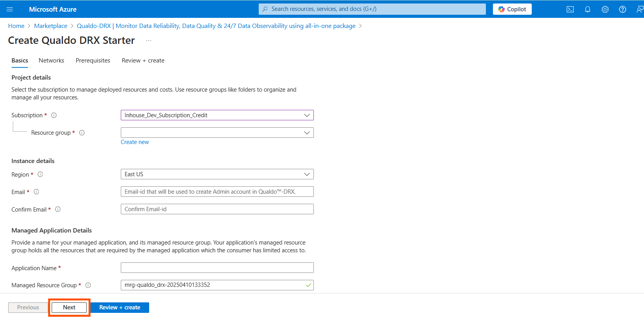Open the portal settings gear

click(605, 9)
